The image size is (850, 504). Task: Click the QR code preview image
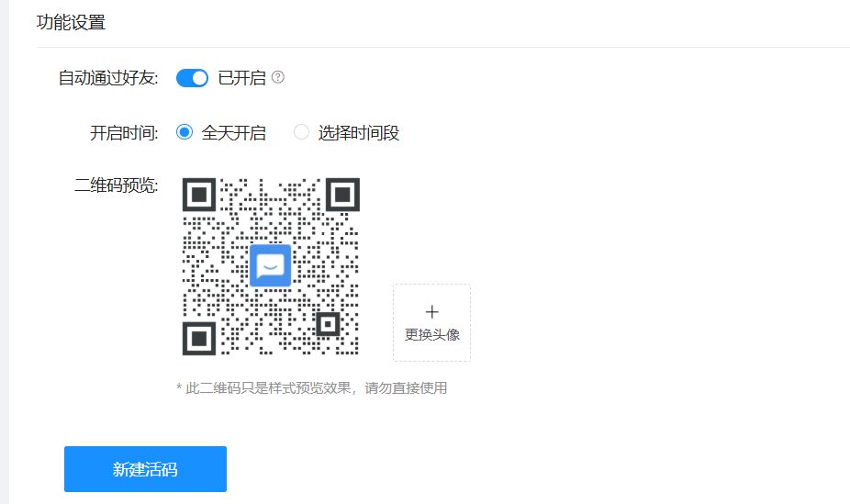click(271, 266)
